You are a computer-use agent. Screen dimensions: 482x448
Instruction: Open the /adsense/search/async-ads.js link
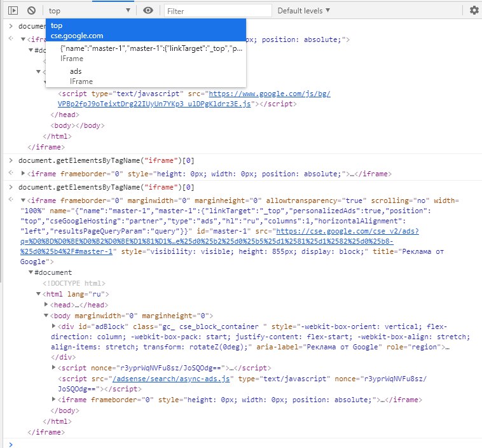click(x=171, y=379)
